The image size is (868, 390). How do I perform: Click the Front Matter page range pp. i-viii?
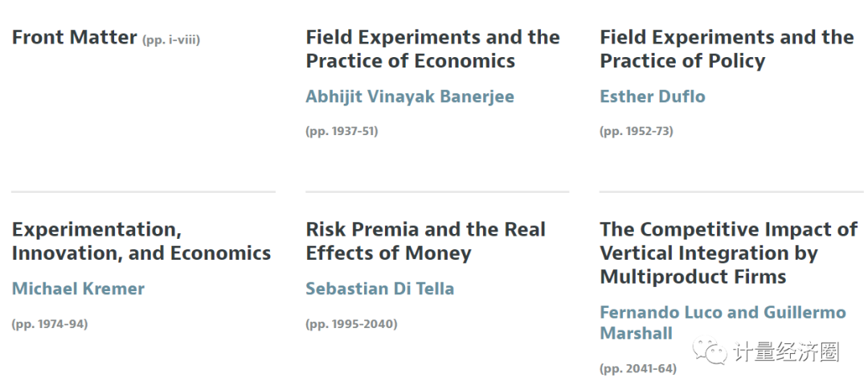[171, 39]
